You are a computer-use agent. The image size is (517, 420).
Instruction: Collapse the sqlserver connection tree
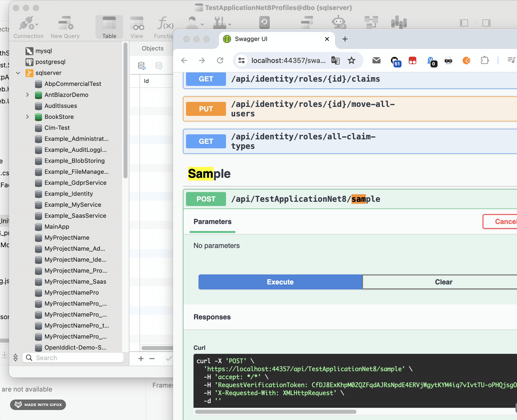coord(18,73)
